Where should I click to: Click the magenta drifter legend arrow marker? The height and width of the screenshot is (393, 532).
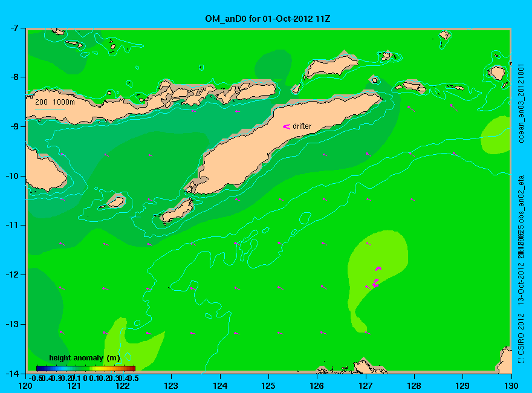coord(287,126)
